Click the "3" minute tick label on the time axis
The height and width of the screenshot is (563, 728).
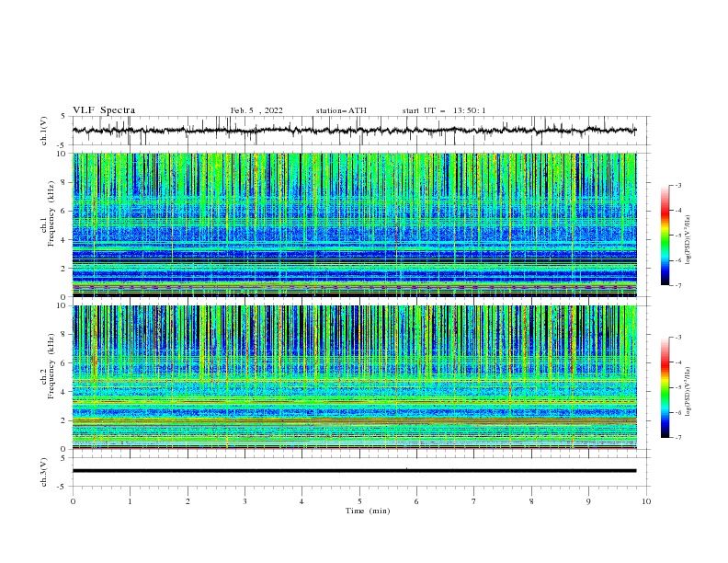(x=245, y=501)
